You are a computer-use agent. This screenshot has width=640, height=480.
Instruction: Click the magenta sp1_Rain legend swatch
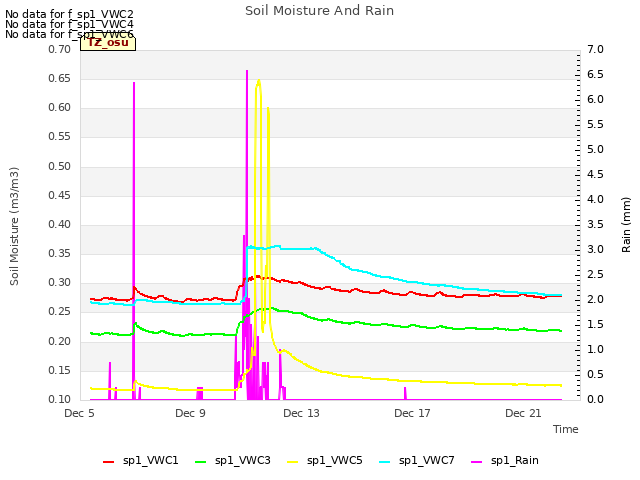point(477,462)
